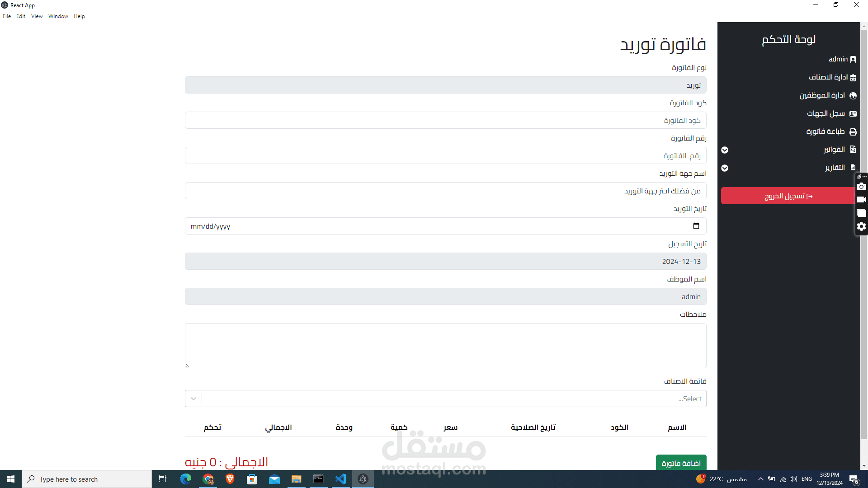868x488 pixels.
Task: Click the video record icon on side toolbar
Action: point(861,199)
